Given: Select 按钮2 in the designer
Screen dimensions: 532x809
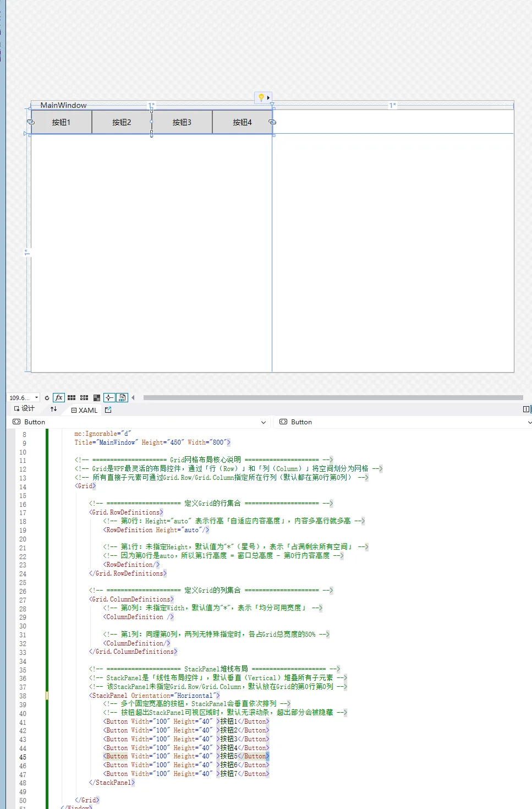Looking at the screenshot, I should pyautogui.click(x=122, y=122).
